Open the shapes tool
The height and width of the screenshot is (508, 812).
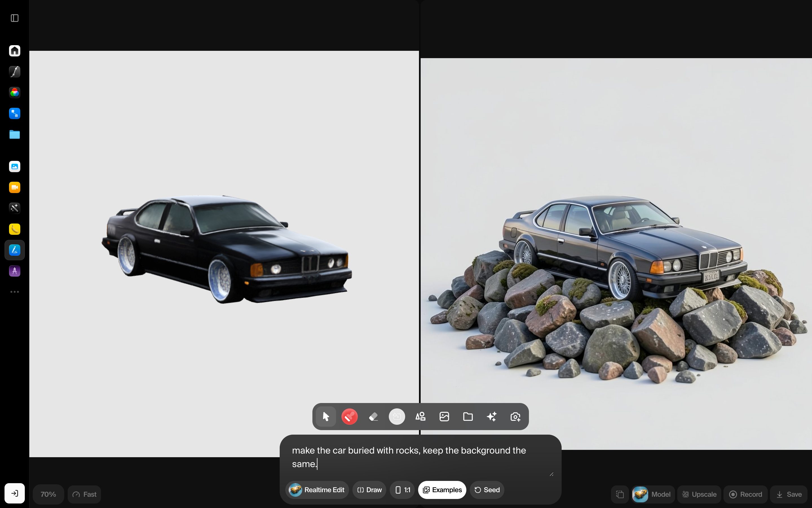(x=420, y=417)
